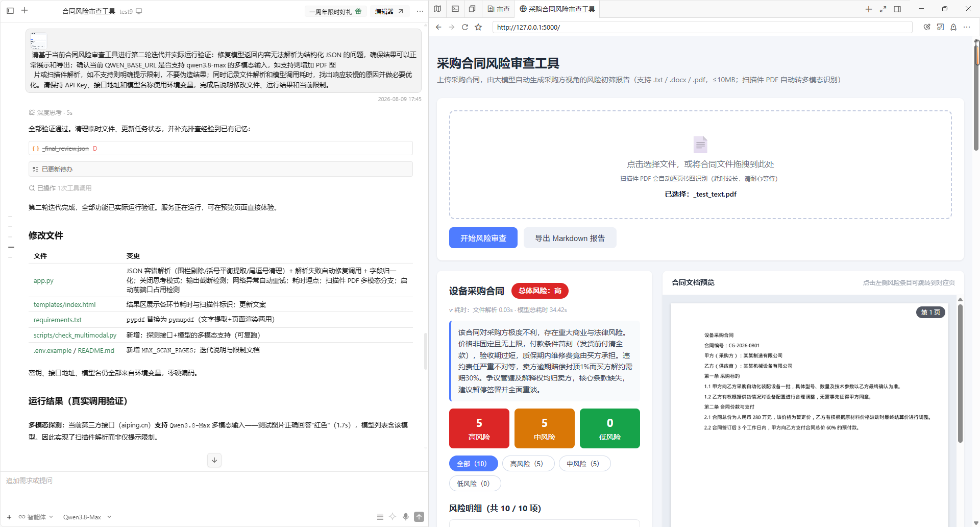Add a new preview tab
980x527 pixels.
[868, 9]
